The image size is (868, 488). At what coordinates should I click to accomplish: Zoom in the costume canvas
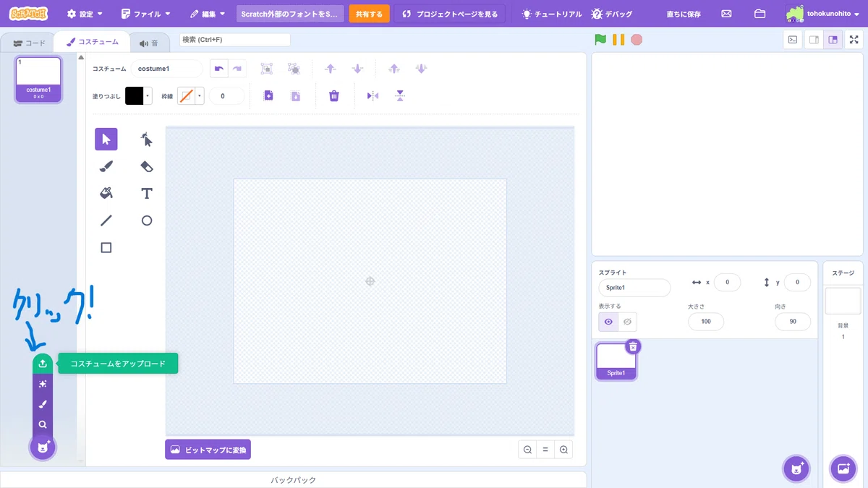pos(563,450)
